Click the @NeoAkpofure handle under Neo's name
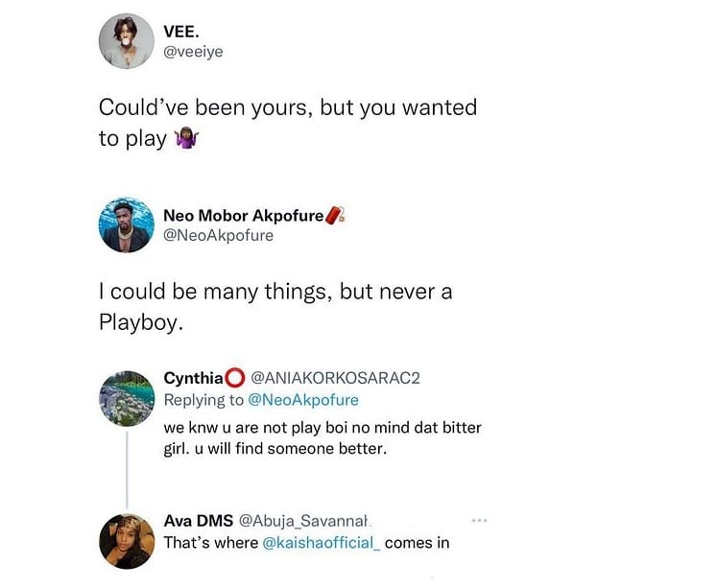 point(219,235)
